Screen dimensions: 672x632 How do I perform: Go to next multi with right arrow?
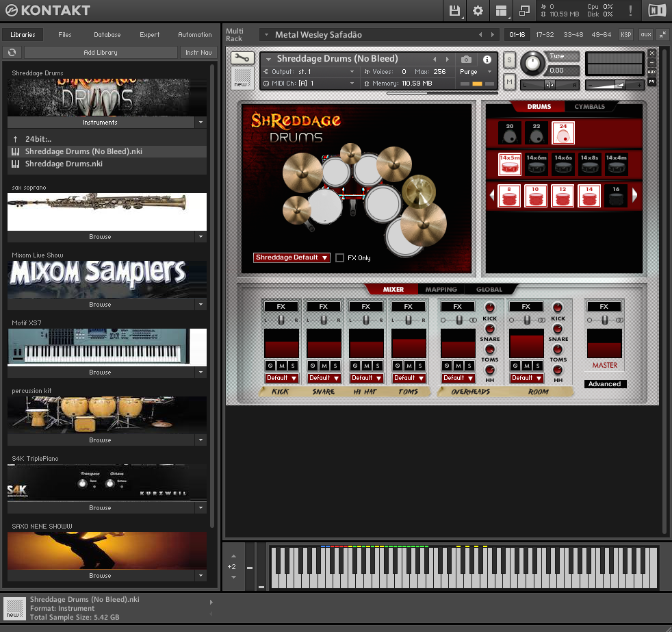point(493,35)
